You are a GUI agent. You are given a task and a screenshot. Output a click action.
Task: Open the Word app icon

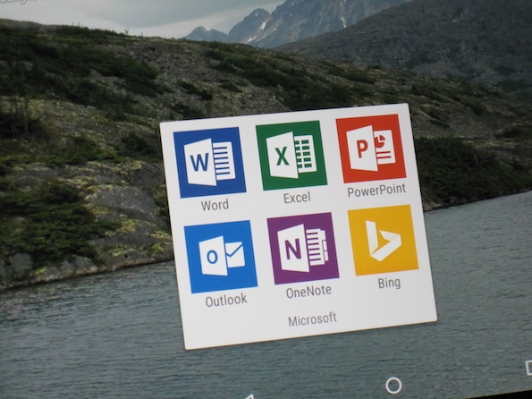[210, 162]
